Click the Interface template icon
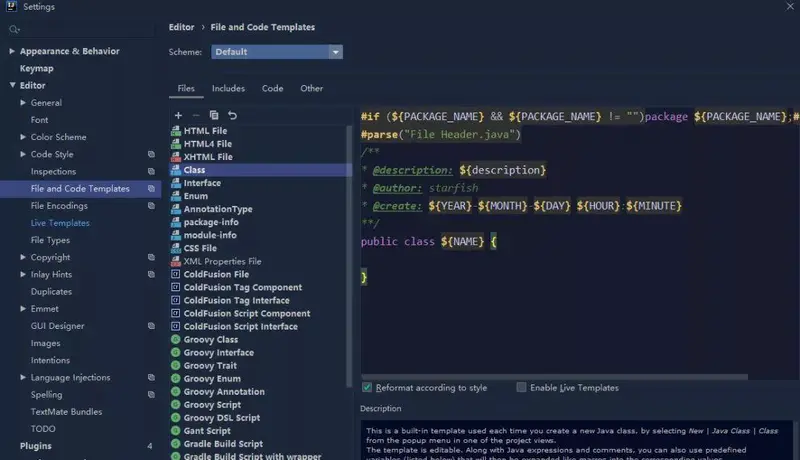This screenshot has height=460, width=800. point(176,183)
